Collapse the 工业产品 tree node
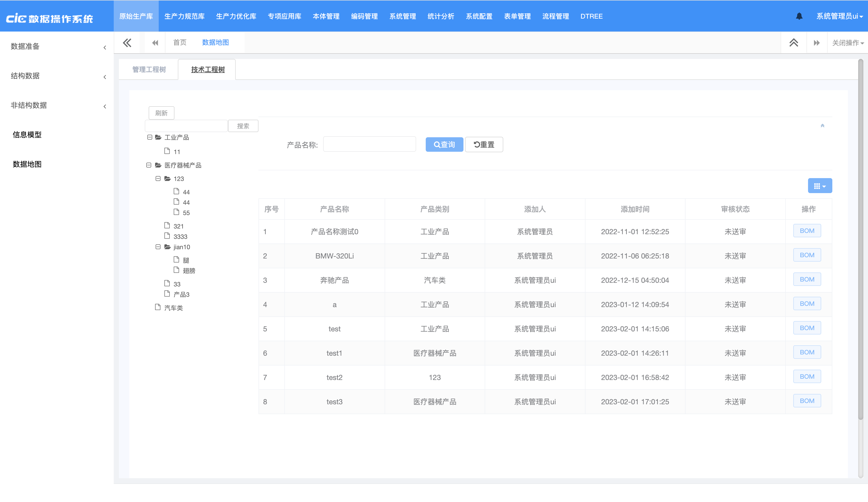 click(x=149, y=137)
